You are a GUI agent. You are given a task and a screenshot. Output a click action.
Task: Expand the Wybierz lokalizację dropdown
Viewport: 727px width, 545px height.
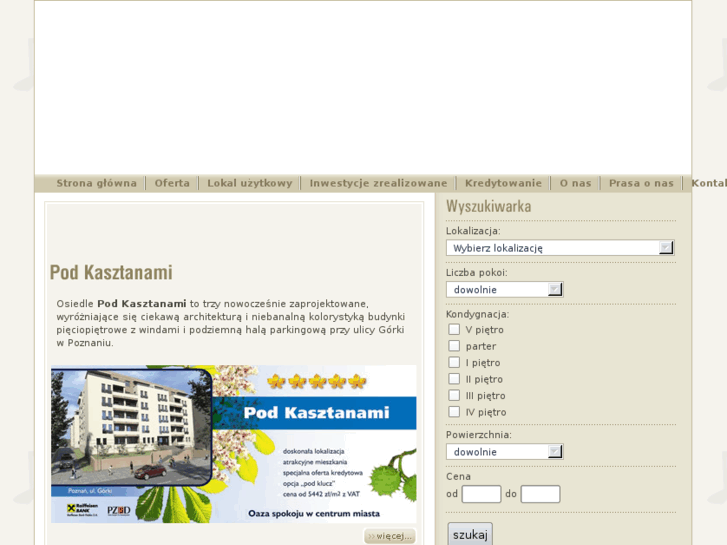(560, 248)
